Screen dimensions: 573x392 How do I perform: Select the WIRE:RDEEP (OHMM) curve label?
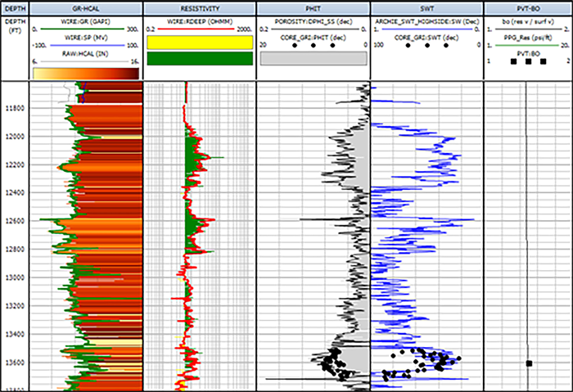click(x=200, y=20)
